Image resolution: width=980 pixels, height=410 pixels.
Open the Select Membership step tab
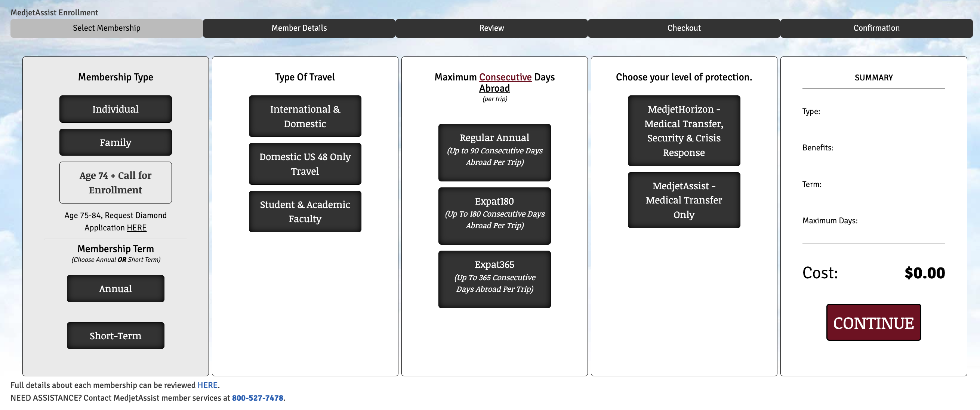pos(107,28)
